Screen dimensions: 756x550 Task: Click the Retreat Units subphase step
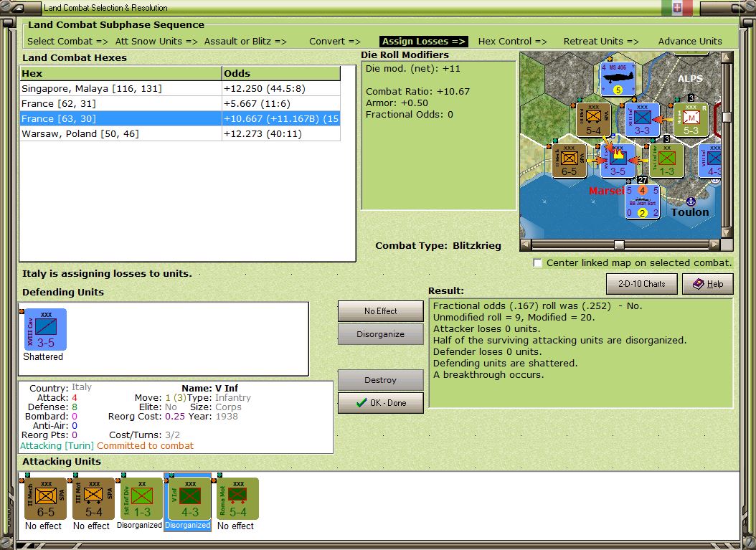click(601, 42)
